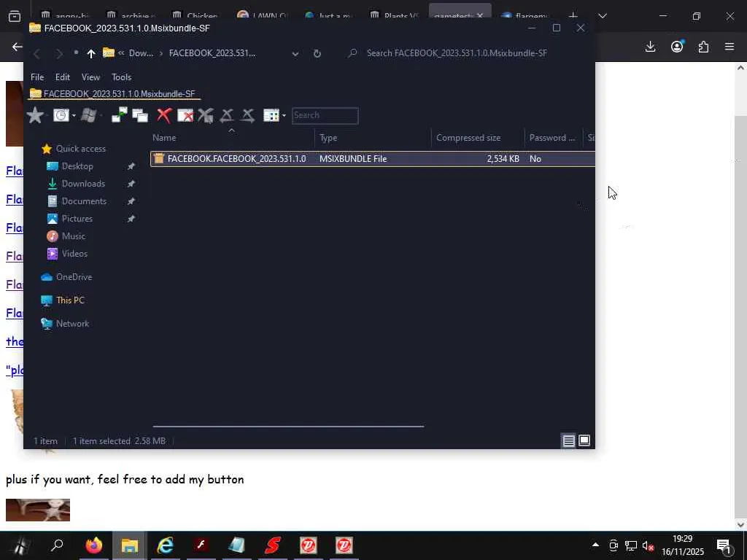Screen dimensions: 747x560
Task: Open the Tools menu
Action: pos(122,77)
